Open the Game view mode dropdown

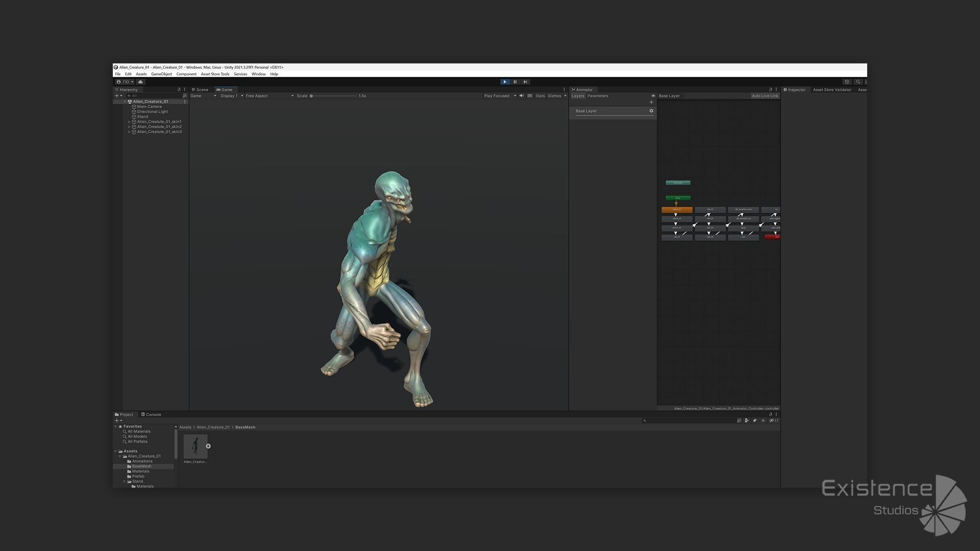[203, 96]
